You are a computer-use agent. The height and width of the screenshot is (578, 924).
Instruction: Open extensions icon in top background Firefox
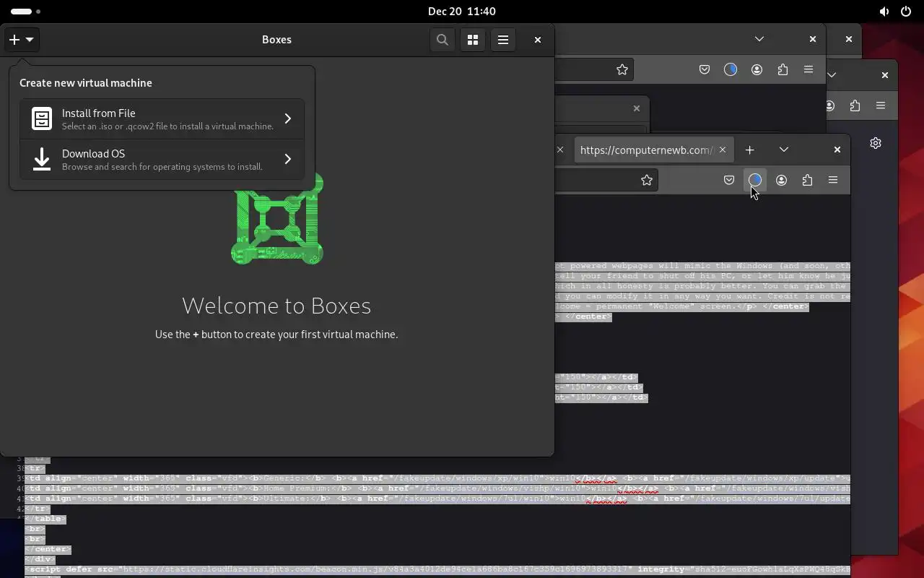point(783,69)
